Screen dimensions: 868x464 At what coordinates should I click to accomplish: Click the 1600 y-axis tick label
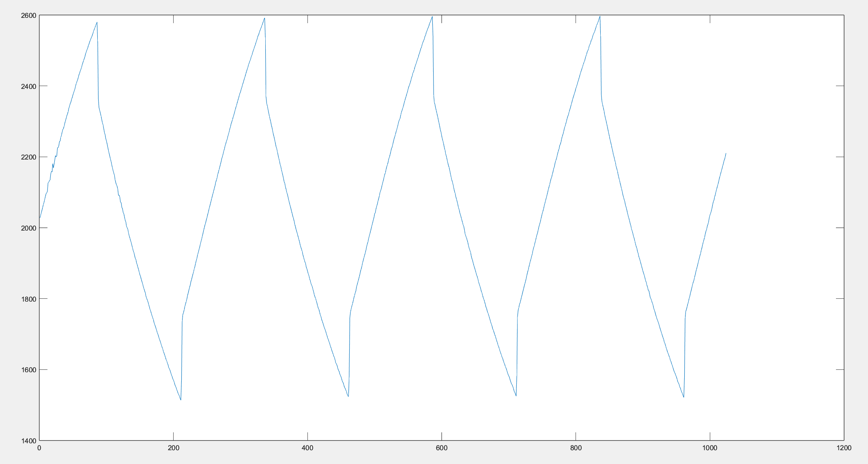click(x=28, y=369)
